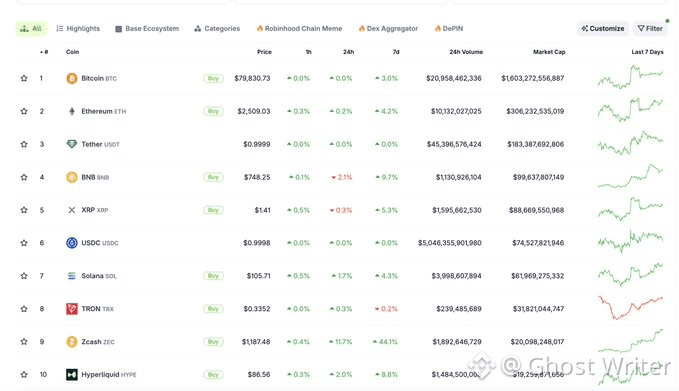Viewport: 679px width, 391px height.
Task: Toggle favorite star for BNB
Action: pyautogui.click(x=24, y=177)
